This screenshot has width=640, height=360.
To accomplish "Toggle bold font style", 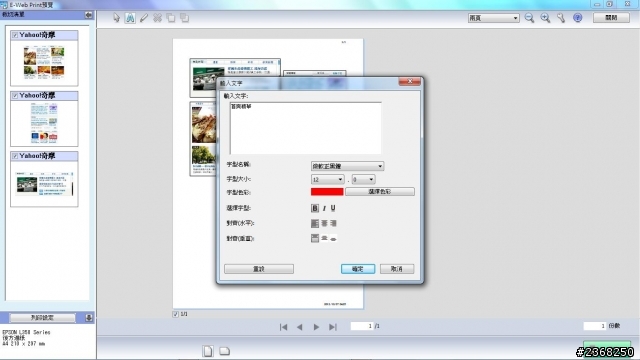I will [315, 208].
